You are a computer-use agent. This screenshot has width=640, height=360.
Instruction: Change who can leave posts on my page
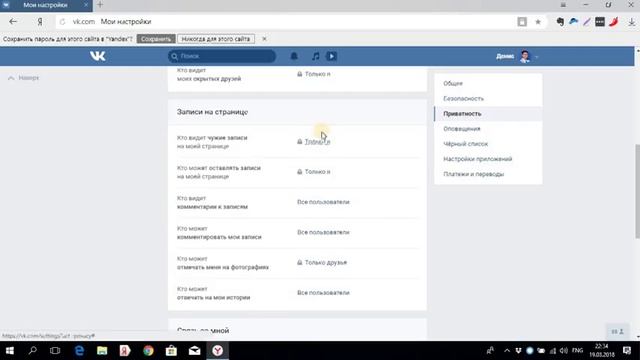point(317,172)
